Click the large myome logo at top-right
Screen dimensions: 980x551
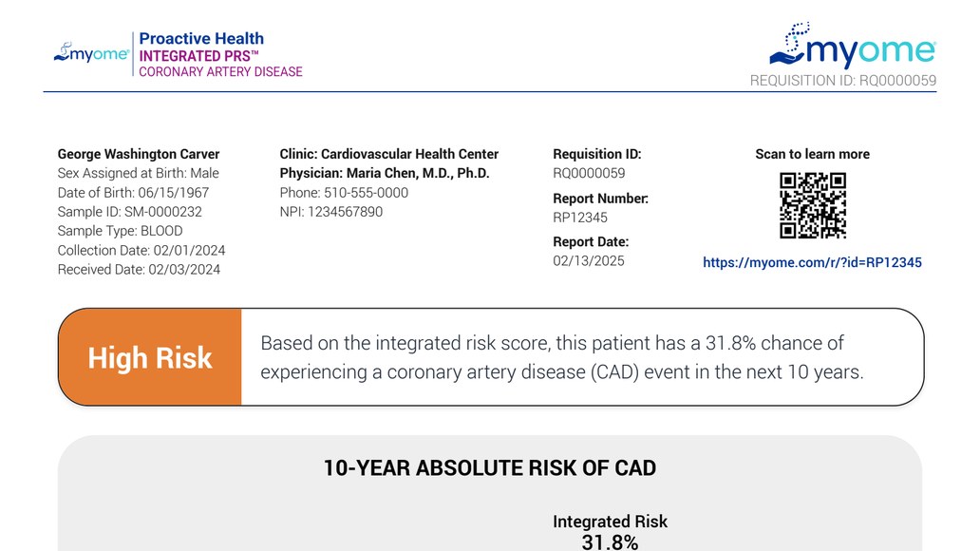click(x=853, y=47)
